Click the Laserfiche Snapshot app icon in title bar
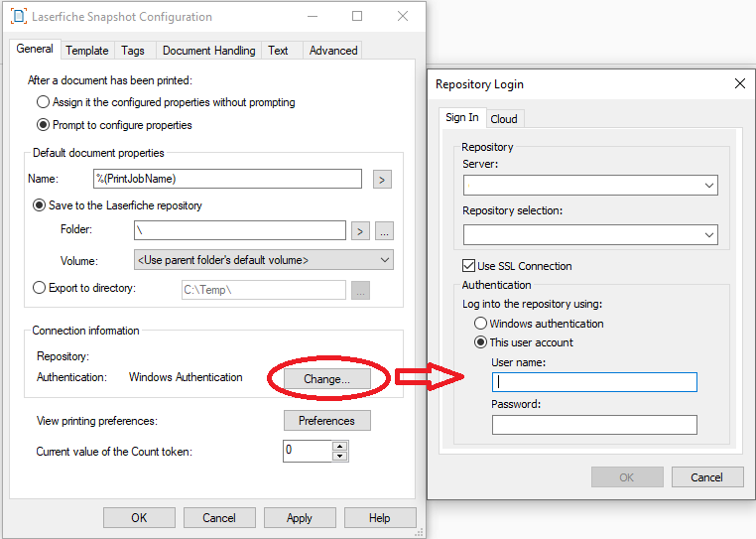 [18, 16]
